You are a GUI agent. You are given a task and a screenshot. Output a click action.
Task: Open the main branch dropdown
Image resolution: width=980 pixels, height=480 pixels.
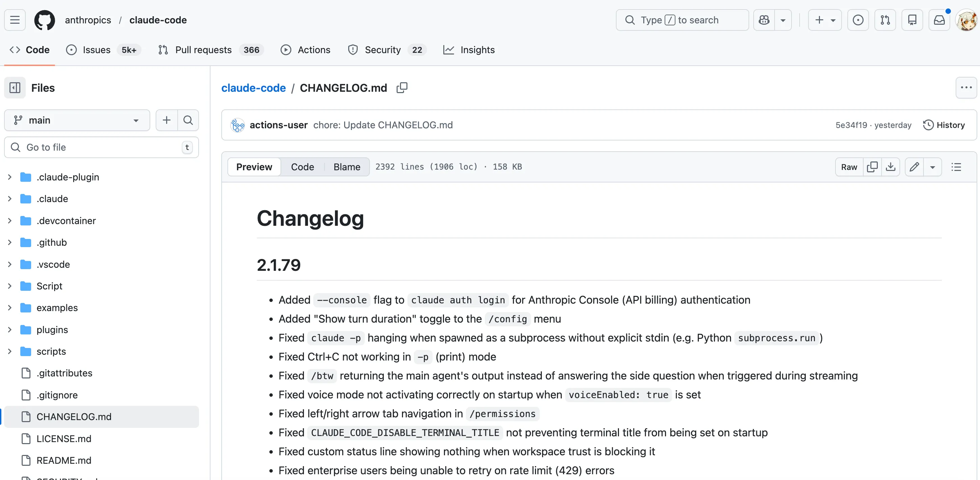77,120
